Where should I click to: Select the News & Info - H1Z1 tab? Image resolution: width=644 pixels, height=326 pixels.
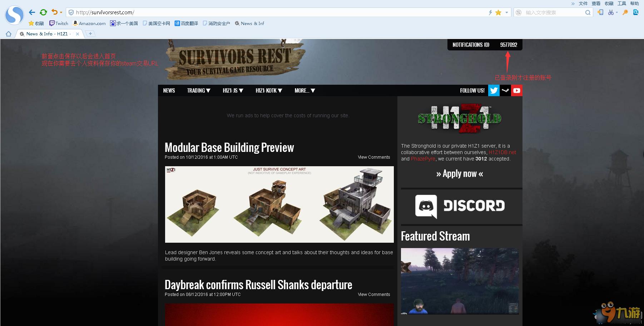point(48,34)
